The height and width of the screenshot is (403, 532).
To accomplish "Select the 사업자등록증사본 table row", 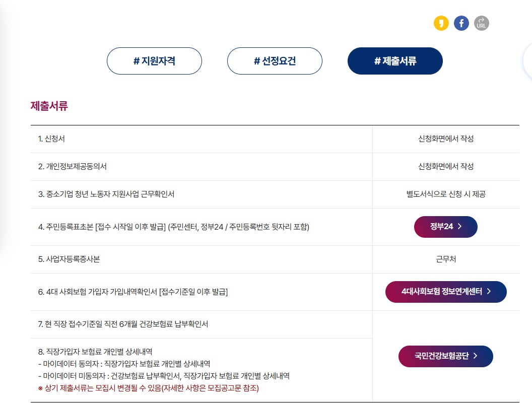I will [202, 259].
